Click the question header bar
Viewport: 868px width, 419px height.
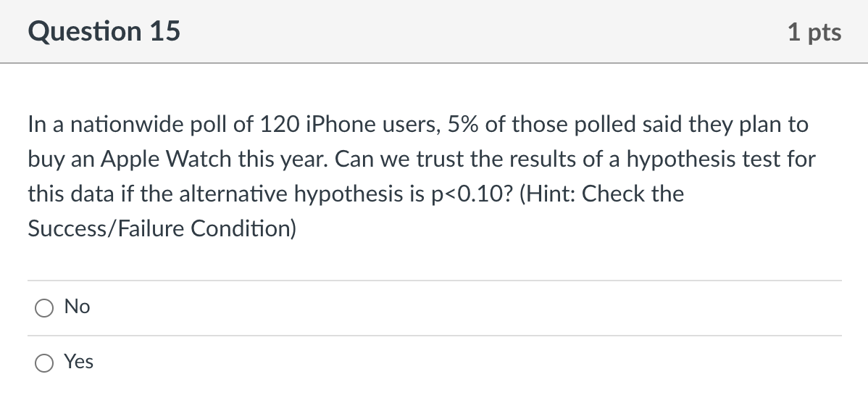[434, 31]
